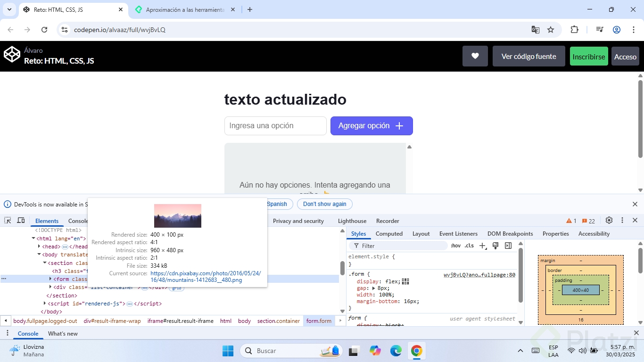This screenshot has width=644, height=362.
Task: Click the Buscar search box on taskbar
Action: (x=291, y=351)
